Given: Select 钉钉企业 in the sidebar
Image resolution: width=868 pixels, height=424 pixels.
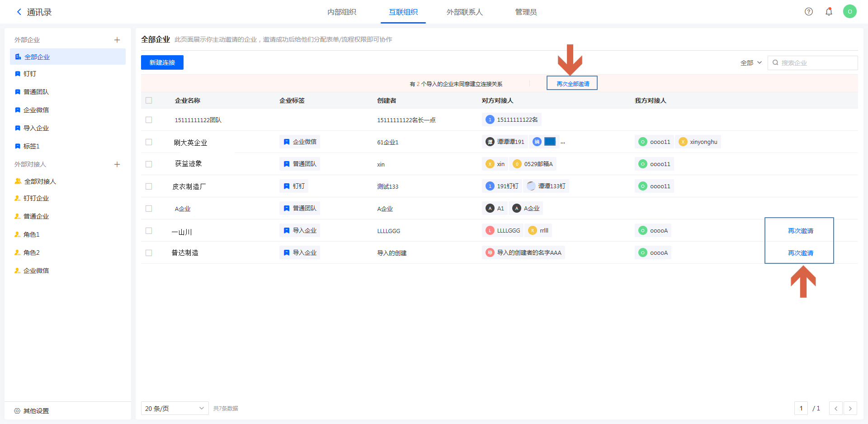Looking at the screenshot, I should (36, 198).
